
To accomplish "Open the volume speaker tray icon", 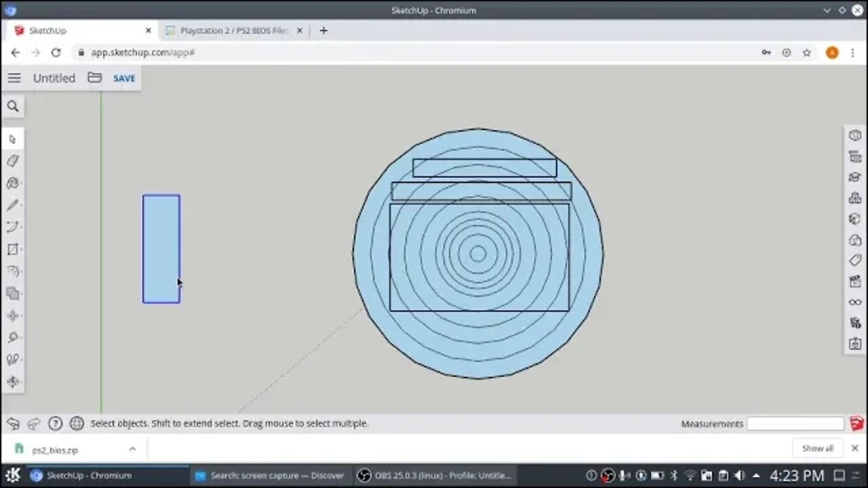I will click(739, 476).
